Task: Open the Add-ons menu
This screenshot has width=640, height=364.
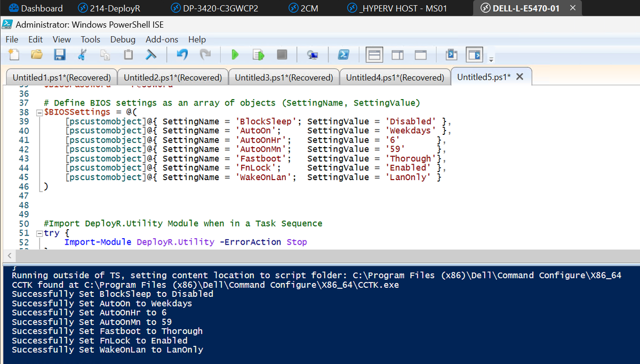Action: (162, 39)
